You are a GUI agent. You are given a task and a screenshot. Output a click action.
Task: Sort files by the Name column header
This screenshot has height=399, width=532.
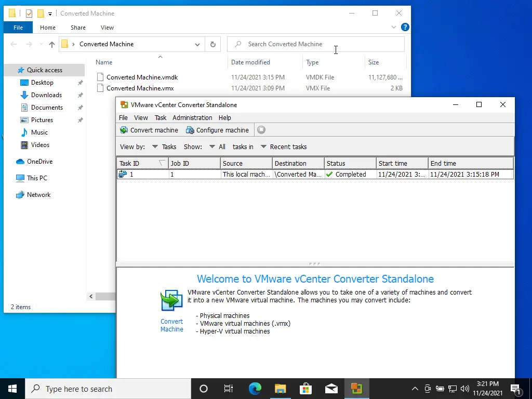(x=104, y=62)
